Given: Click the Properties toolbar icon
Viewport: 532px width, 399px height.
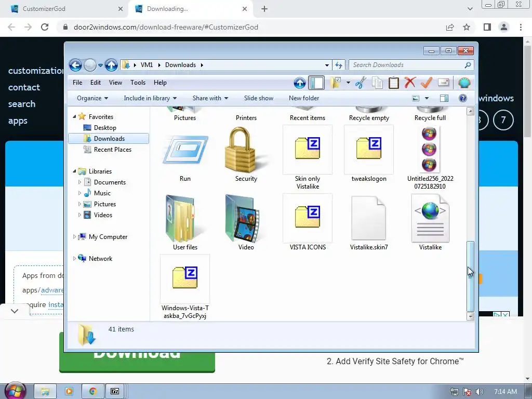Looking at the screenshot, I should (444, 83).
